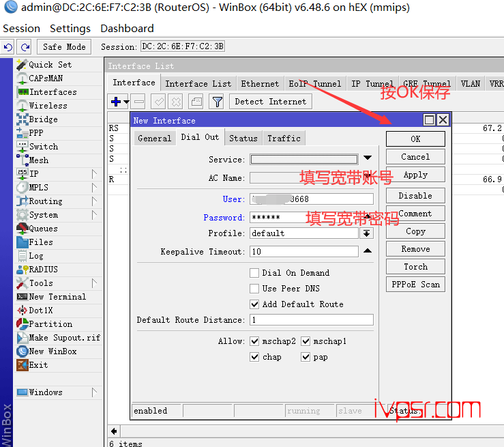The height and width of the screenshot is (447, 504).
Task: Toggle mschap2 allow checkbox
Action: click(254, 341)
